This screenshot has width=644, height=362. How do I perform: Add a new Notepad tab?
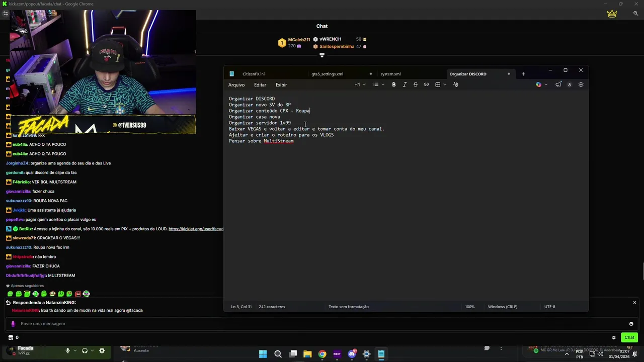(523, 74)
